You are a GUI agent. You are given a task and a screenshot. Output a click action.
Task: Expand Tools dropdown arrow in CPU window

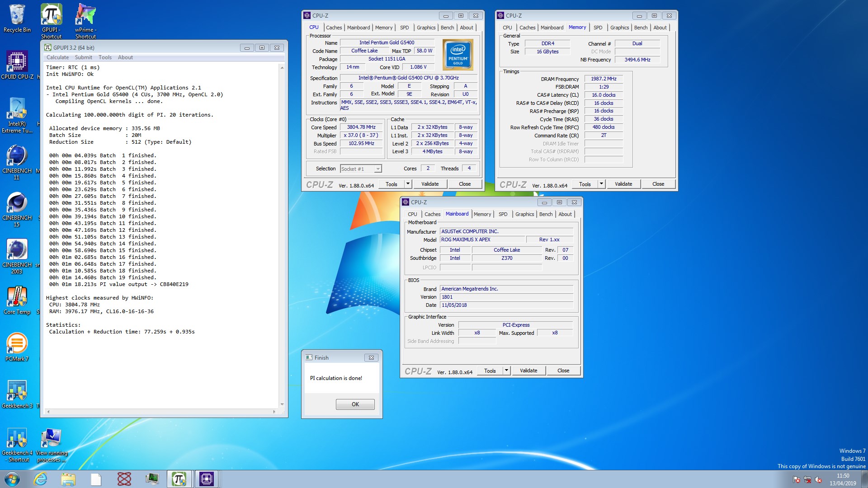(x=408, y=184)
